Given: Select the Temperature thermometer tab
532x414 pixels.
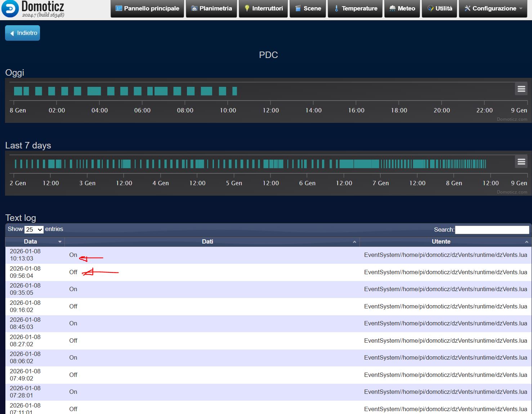Looking at the screenshot, I should pos(355,8).
